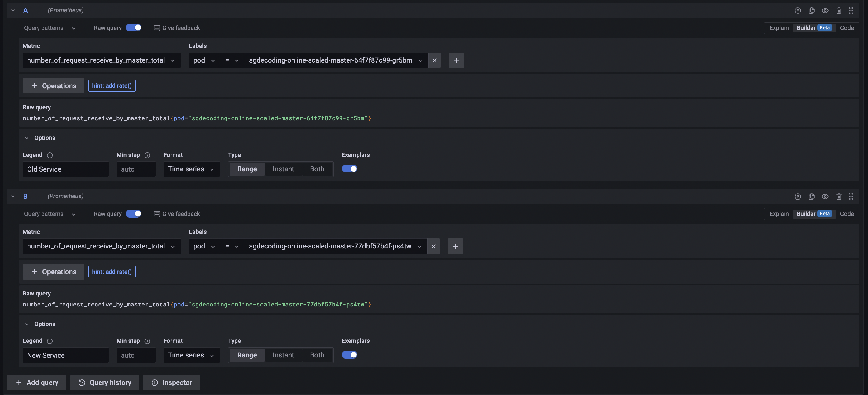Collapse Options section in query A
The image size is (868, 395).
coord(40,138)
